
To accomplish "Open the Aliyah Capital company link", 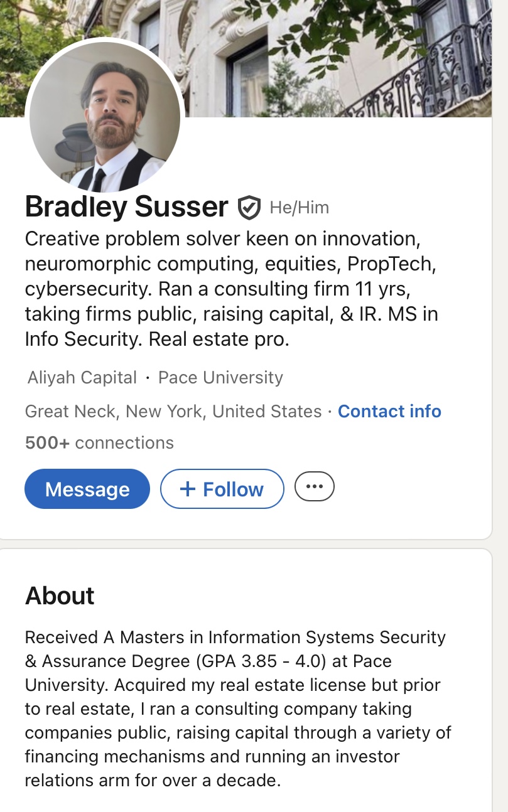I will (82, 378).
